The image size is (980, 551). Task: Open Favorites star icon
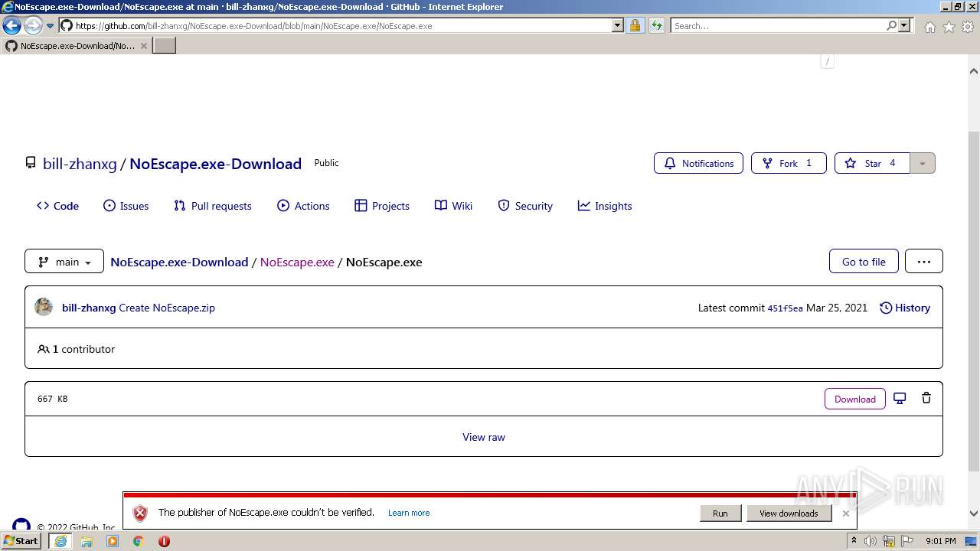click(949, 27)
